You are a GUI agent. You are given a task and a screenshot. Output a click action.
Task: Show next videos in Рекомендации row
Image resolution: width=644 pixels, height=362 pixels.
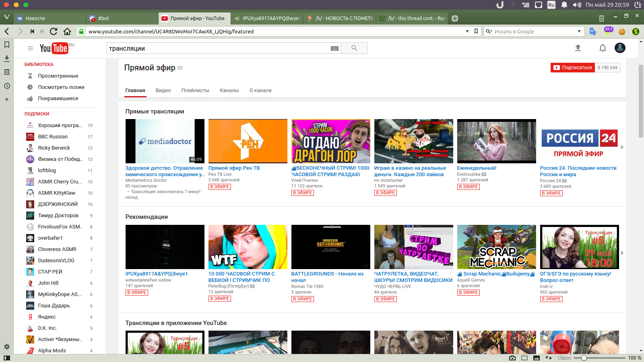point(622,253)
